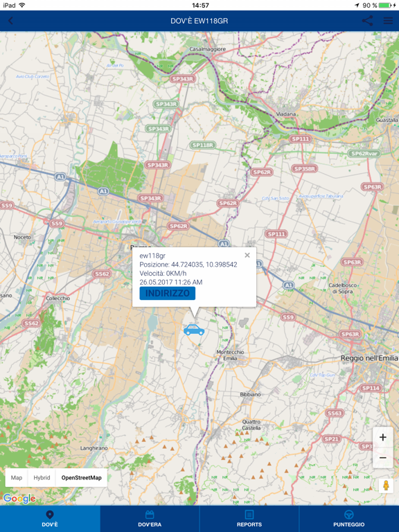
Task: Switch map type to Map
Action: pyautogui.click(x=17, y=478)
